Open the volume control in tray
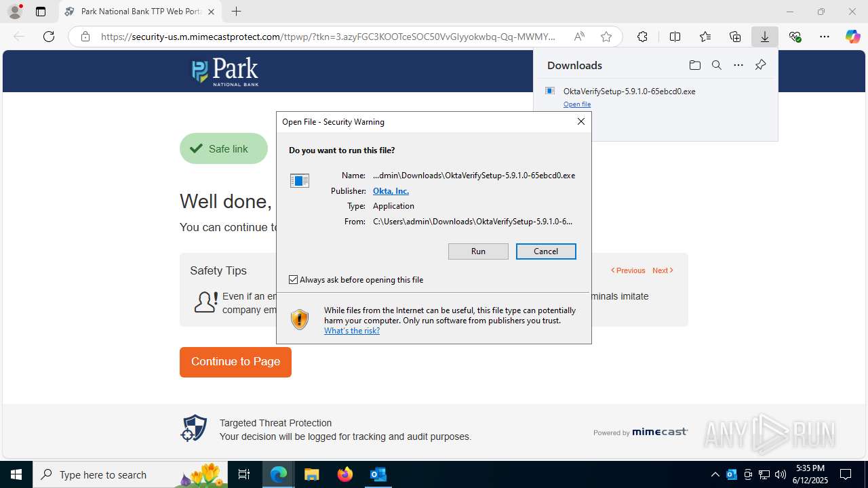Image resolution: width=868 pixels, height=488 pixels. point(780,474)
